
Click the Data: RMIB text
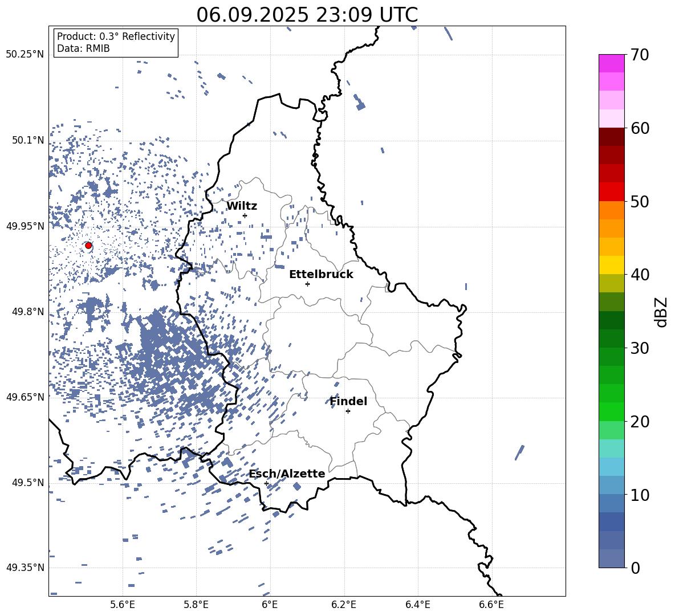coord(83,48)
